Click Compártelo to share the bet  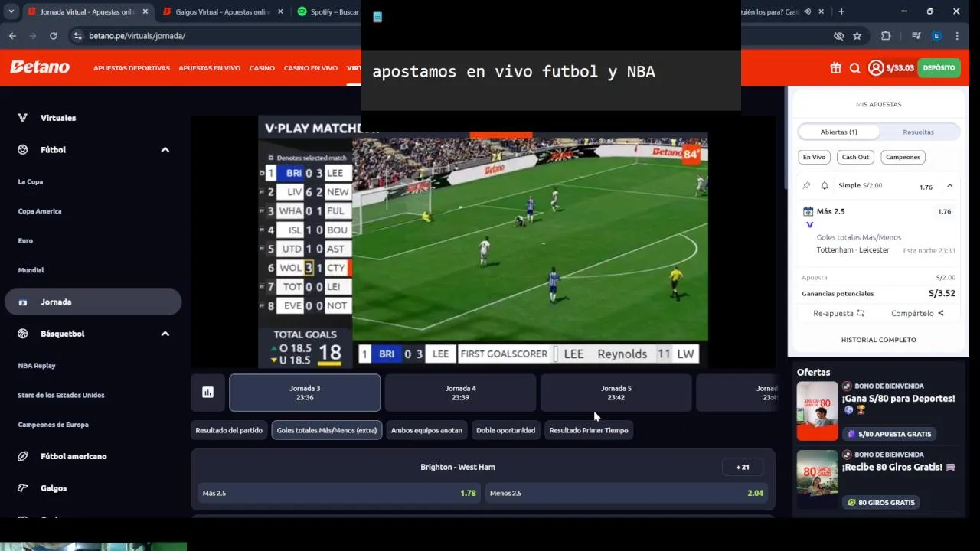click(917, 313)
